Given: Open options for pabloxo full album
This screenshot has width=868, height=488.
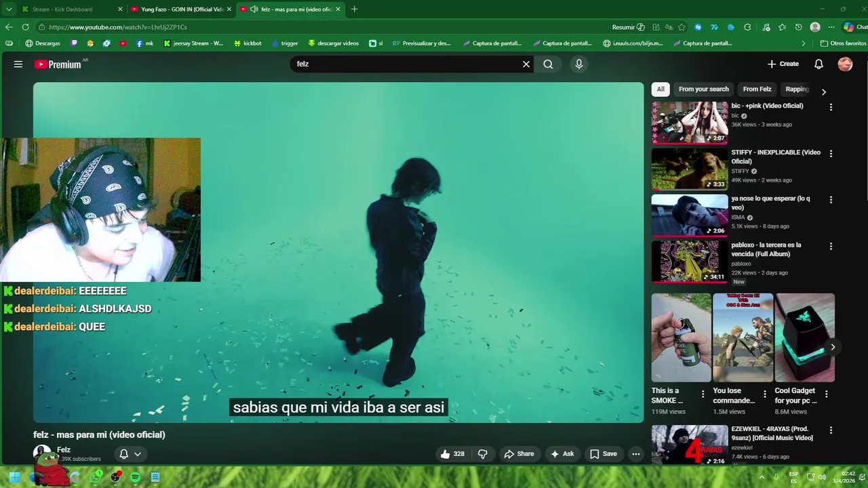Looking at the screenshot, I should tap(831, 247).
